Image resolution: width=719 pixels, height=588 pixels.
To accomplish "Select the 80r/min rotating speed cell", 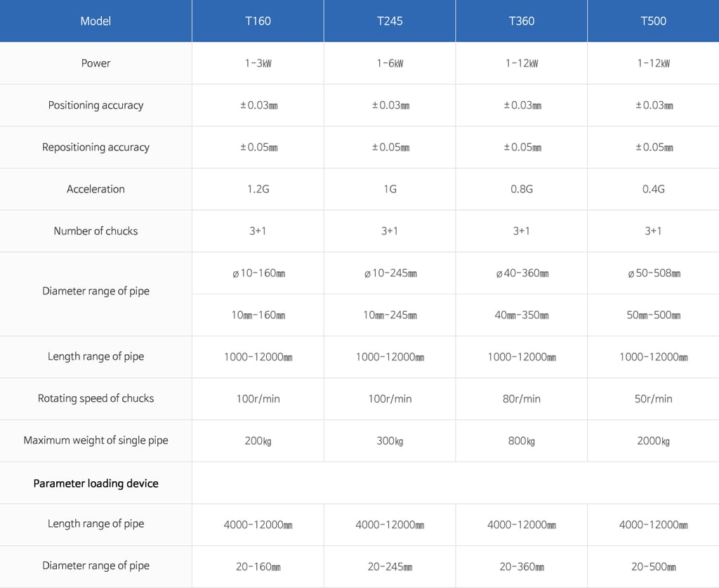I will pos(522,398).
